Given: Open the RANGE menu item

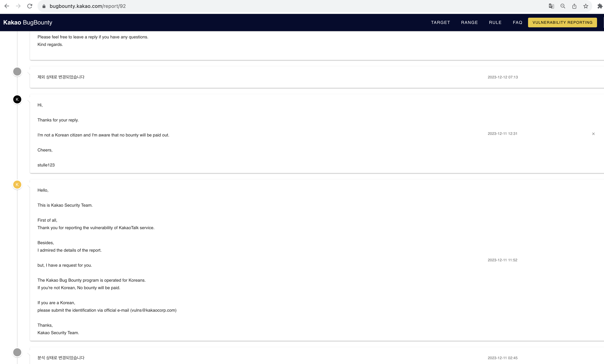Looking at the screenshot, I should (469, 22).
